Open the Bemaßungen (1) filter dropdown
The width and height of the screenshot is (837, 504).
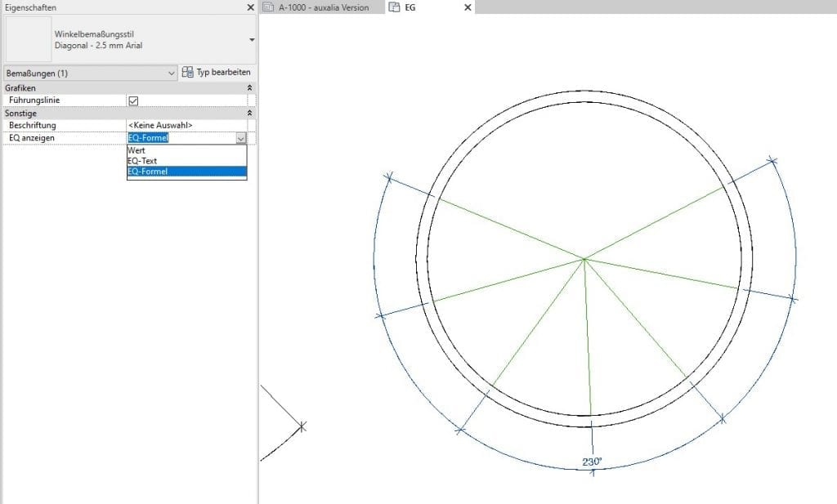click(x=171, y=73)
